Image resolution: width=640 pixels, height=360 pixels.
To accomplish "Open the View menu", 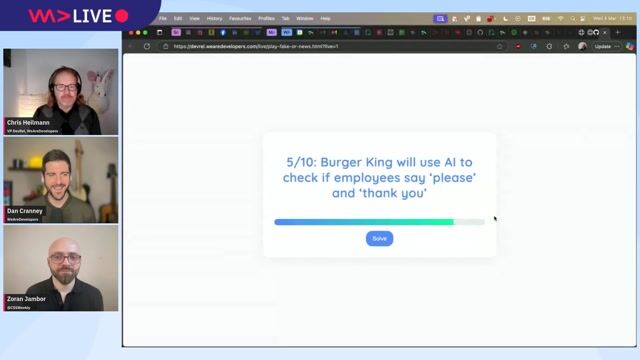I will click(194, 19).
